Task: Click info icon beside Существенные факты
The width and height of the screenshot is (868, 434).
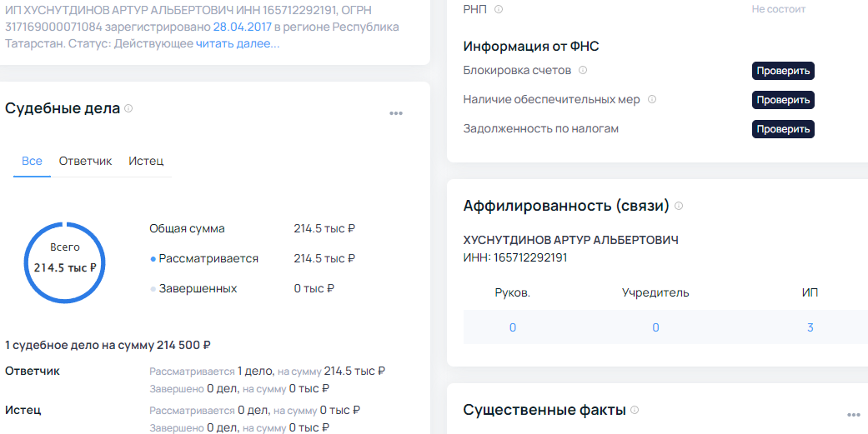Action: pyautogui.click(x=635, y=410)
